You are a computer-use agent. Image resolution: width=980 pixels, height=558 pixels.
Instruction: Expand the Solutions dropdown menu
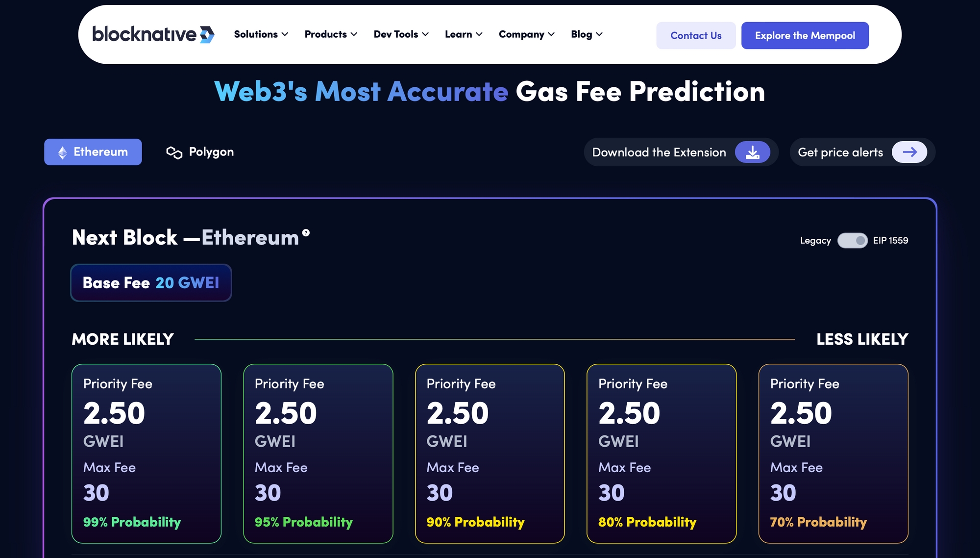click(x=261, y=34)
